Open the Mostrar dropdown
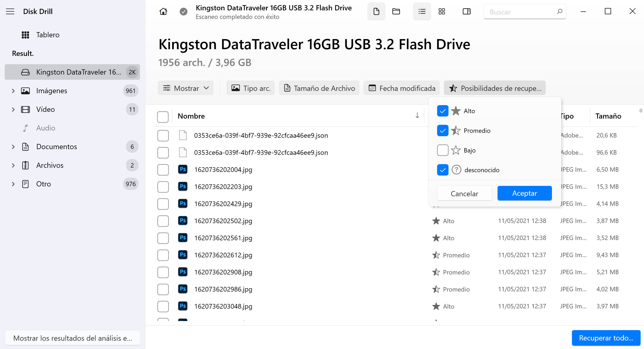The width and height of the screenshot is (644, 349). coord(186,88)
